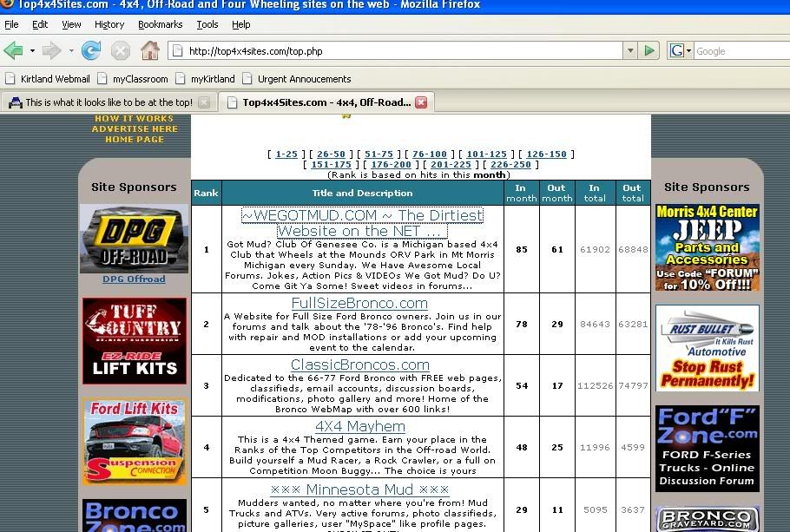
Task: Open the FullSizeBronco.com link
Action: 359,303
